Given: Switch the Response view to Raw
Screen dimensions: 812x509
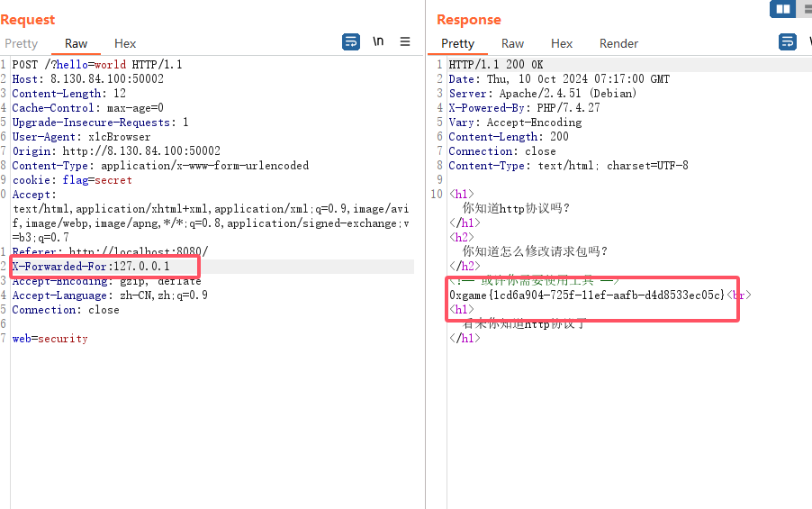Looking at the screenshot, I should click(512, 43).
